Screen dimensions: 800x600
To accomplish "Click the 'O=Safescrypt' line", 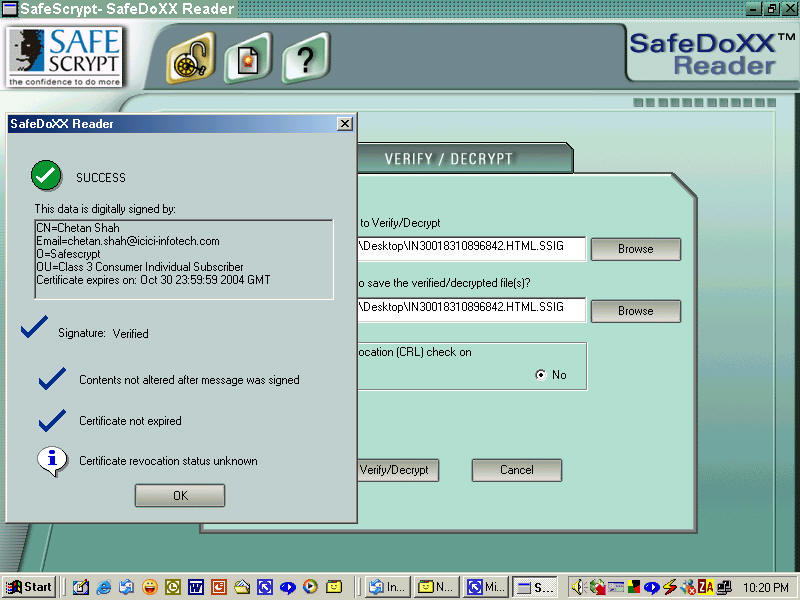I will (x=68, y=254).
